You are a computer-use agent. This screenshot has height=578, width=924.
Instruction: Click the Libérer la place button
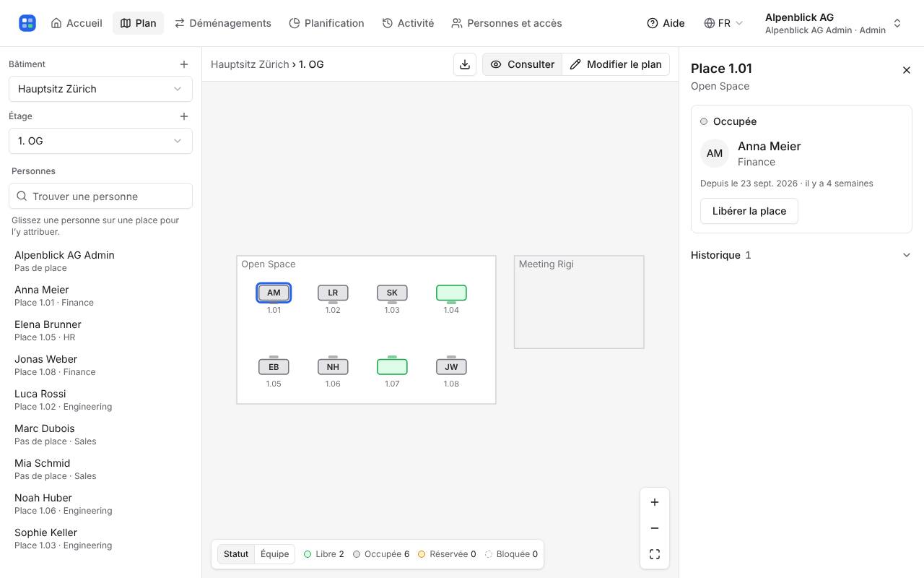(x=749, y=211)
